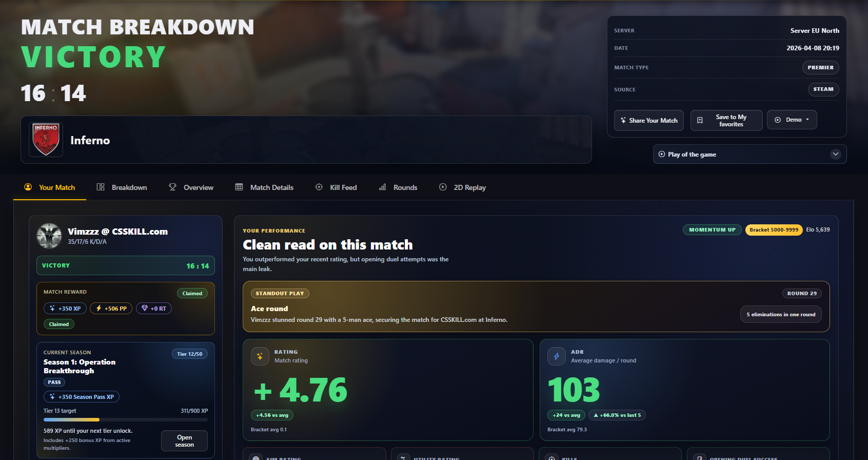
Task: Click the Inferno map badge icon
Action: click(46, 140)
